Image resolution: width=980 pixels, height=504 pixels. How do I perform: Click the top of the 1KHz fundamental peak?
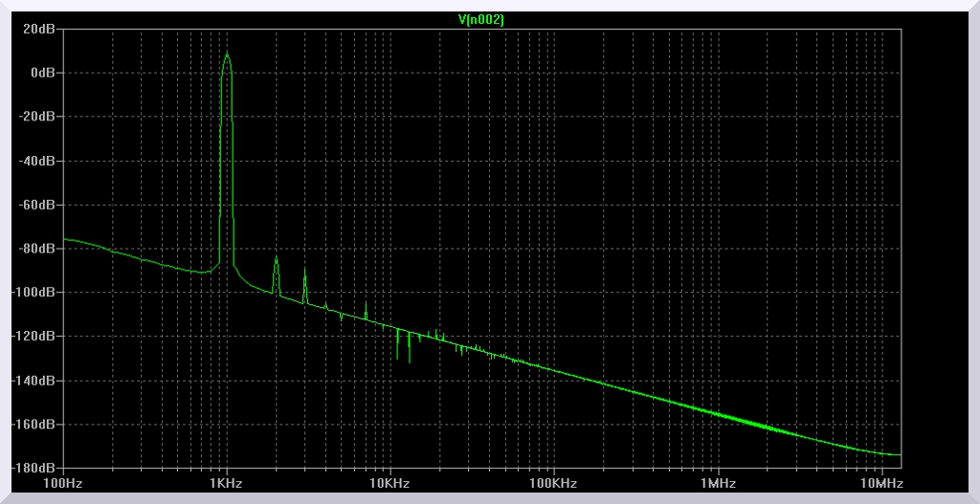(x=227, y=54)
